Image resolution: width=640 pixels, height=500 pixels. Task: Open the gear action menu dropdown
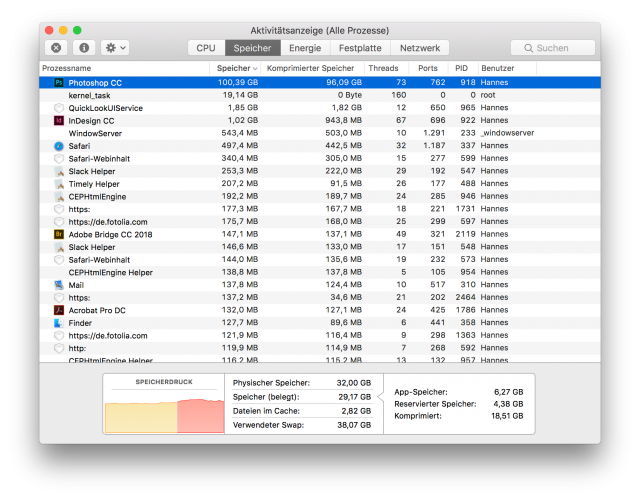[x=116, y=48]
